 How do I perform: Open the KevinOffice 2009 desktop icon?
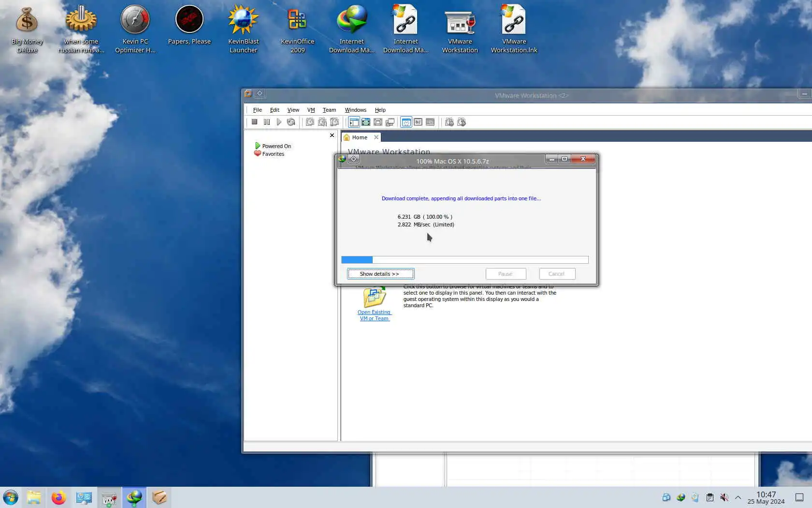click(298, 30)
